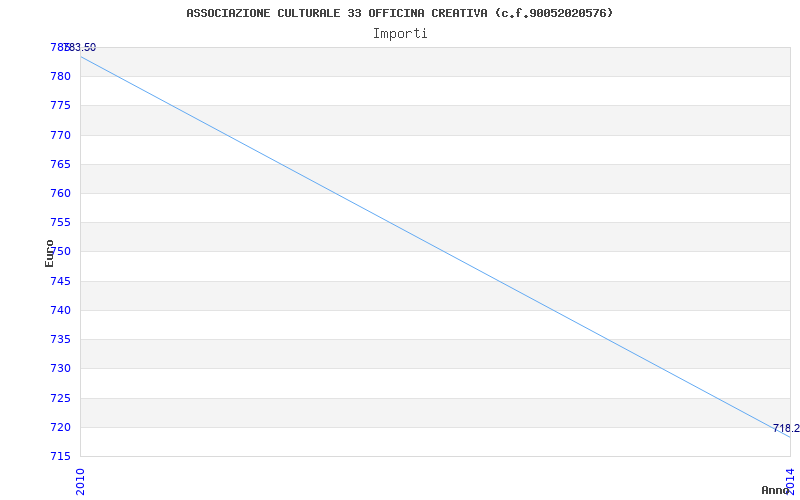Click the 783.50 data point label

80,47
